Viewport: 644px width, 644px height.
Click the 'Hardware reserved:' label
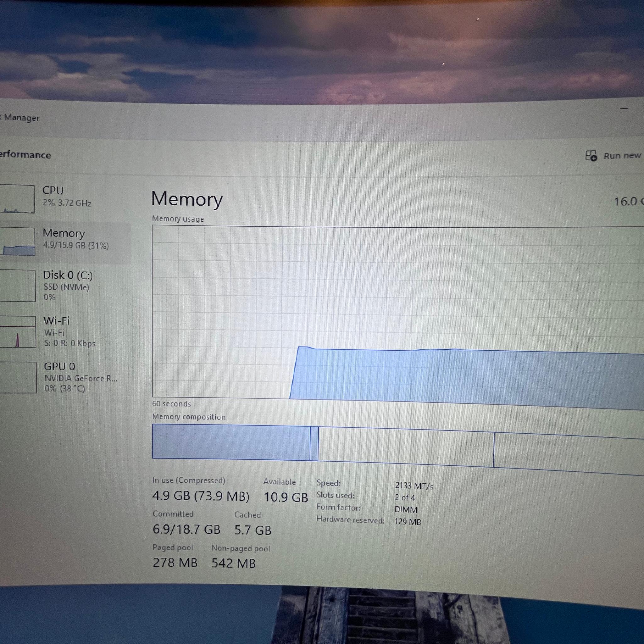click(x=350, y=520)
